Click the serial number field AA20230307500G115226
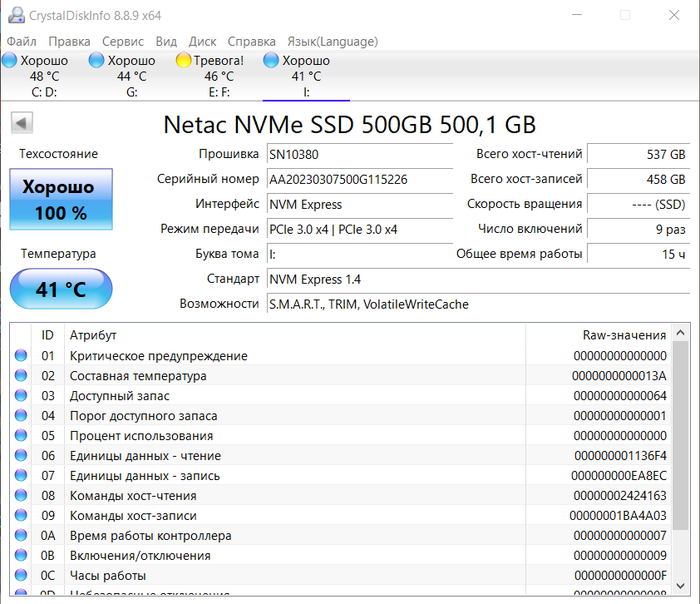The image size is (700, 604). pos(360,179)
